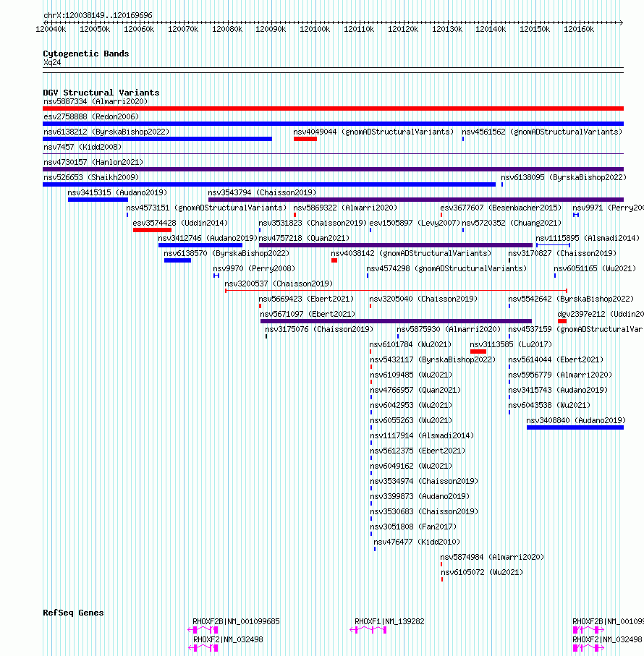The width and height of the screenshot is (644, 656).
Task: Open the nsv5887334 (Almarri2020) variant label
Action: [x=96, y=102]
